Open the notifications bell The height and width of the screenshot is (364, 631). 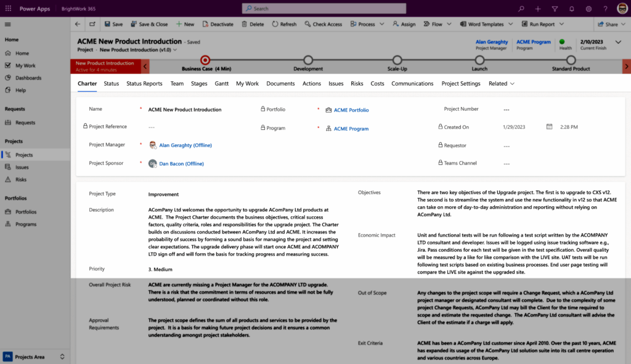pyautogui.click(x=572, y=8)
